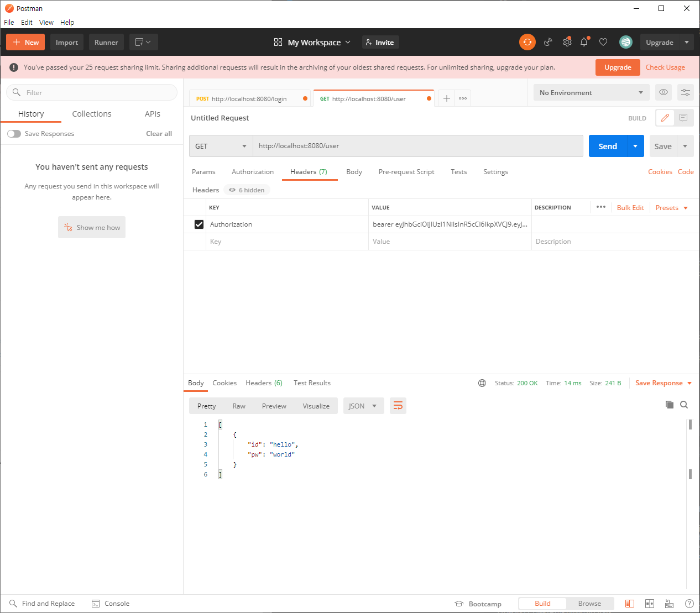Toggle the sidebar pane icon
Viewport: 700px width, 613px height.
[x=630, y=604]
